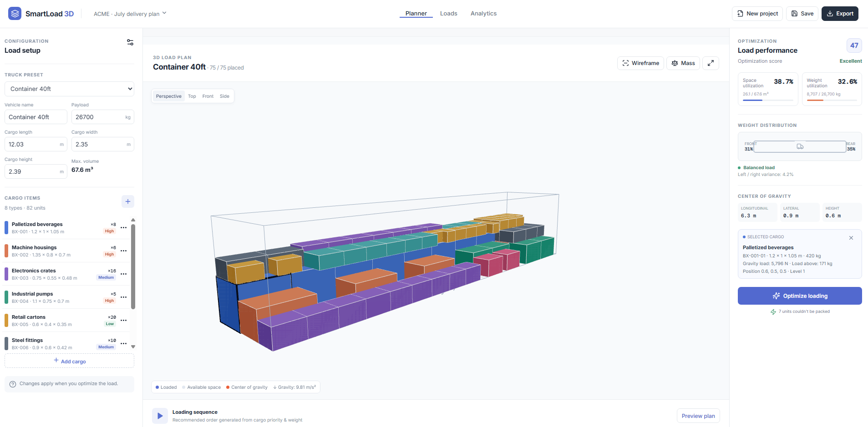Screen dimensions: 868x427
Task: Switch to Front camera view
Action: tap(208, 96)
